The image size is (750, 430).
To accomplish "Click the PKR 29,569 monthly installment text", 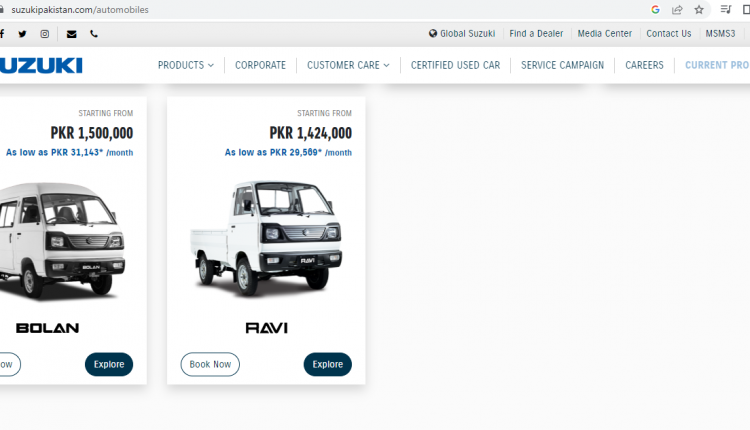I will [288, 153].
